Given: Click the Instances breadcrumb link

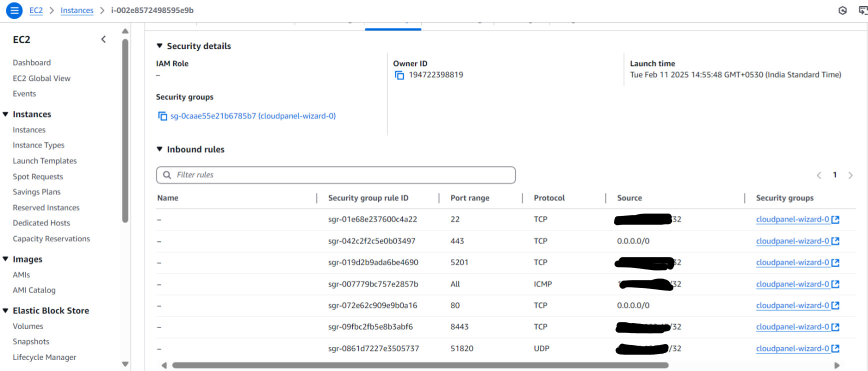Looking at the screenshot, I should [x=77, y=10].
